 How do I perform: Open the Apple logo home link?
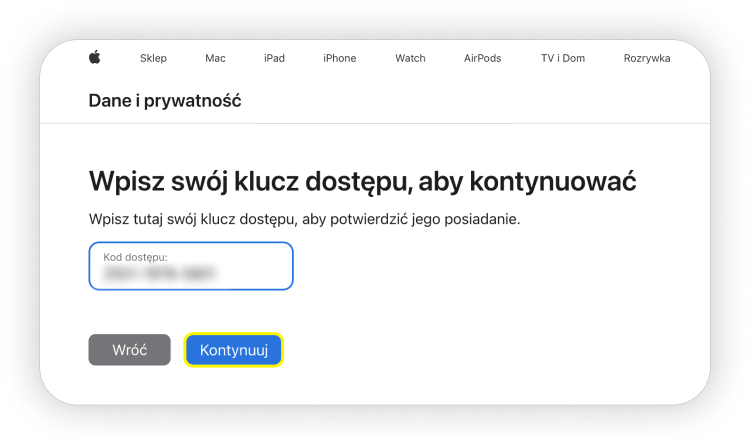pos(95,57)
